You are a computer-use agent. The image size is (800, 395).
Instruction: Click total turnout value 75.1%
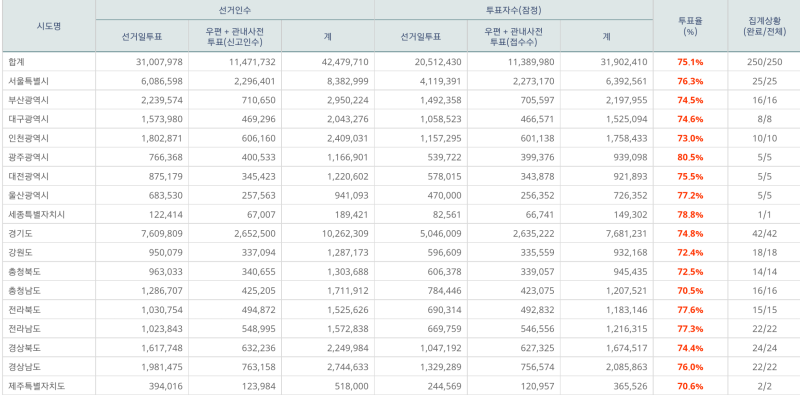(x=690, y=62)
